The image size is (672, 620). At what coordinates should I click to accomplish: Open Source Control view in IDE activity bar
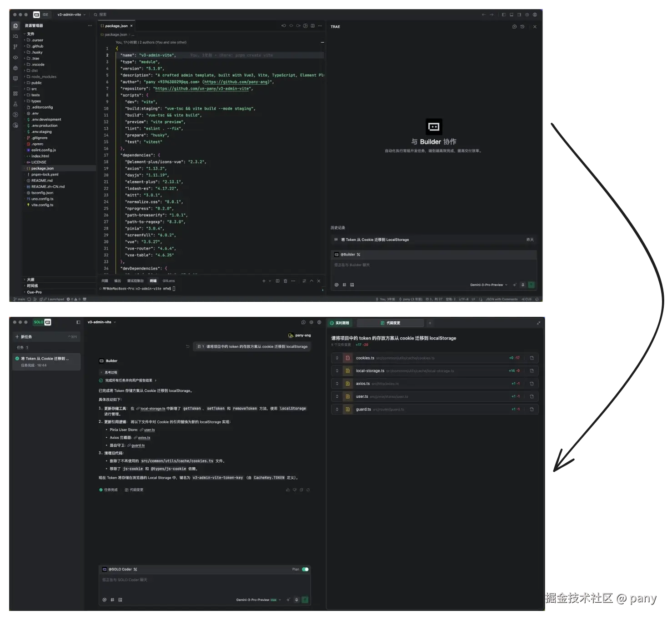15,47
